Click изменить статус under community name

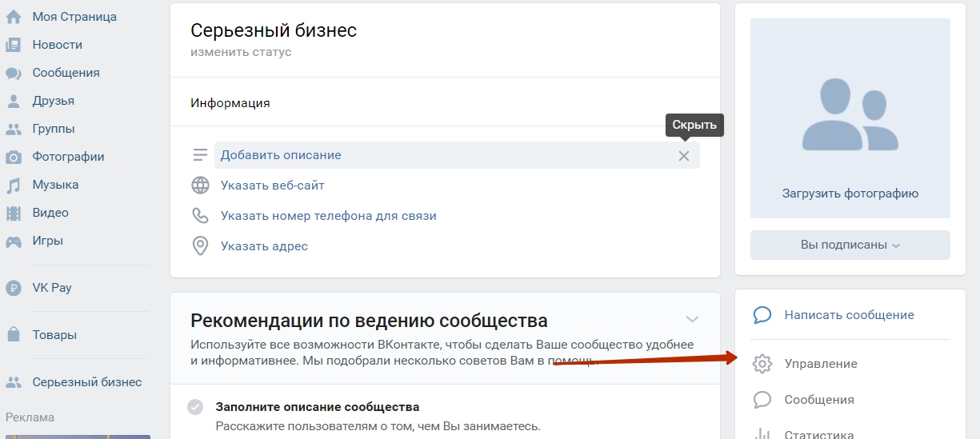click(x=241, y=53)
